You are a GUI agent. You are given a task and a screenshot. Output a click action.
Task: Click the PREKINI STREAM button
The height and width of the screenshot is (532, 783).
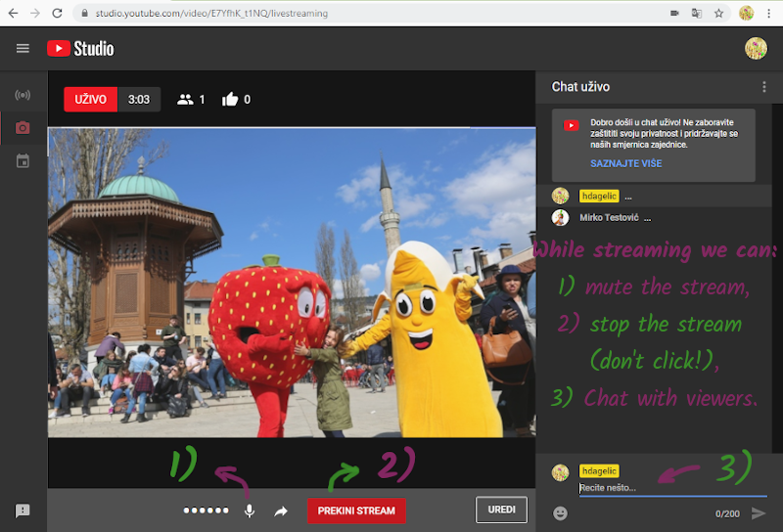tap(355, 510)
